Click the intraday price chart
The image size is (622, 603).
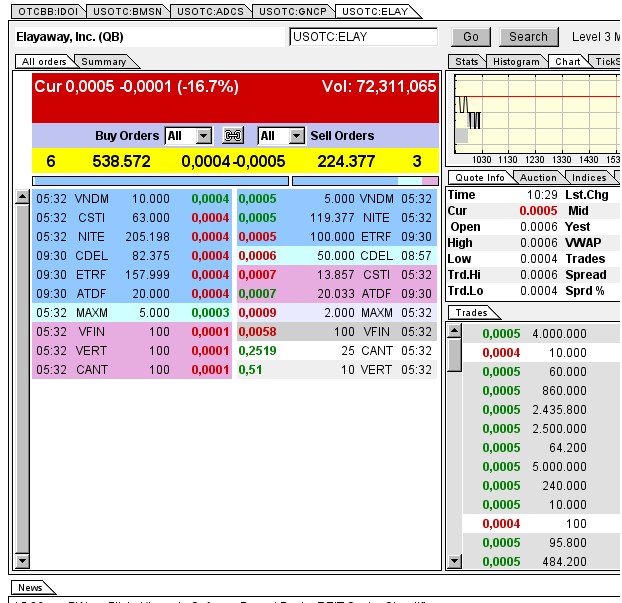(537, 114)
